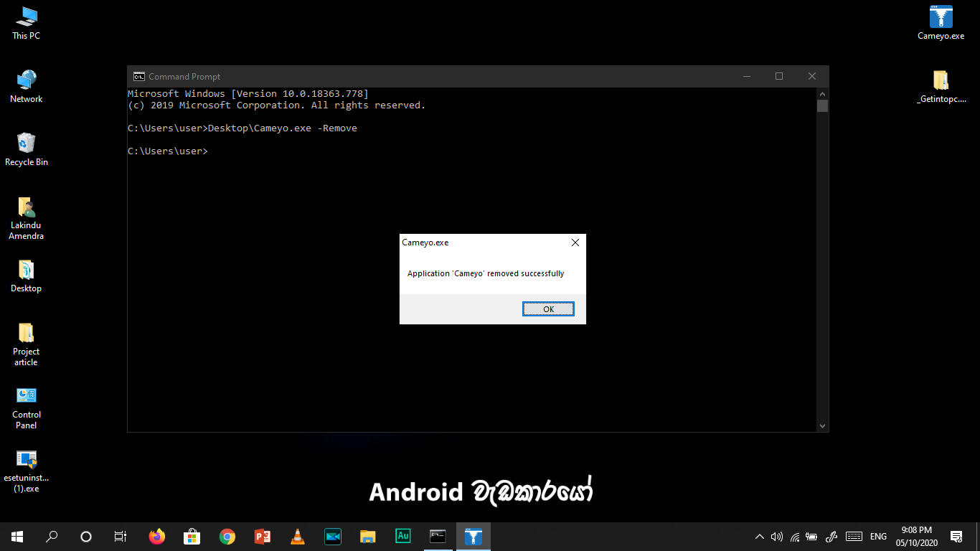The height and width of the screenshot is (551, 980).
Task: Click OK in the Cameyo.exe dialog
Action: click(x=548, y=309)
